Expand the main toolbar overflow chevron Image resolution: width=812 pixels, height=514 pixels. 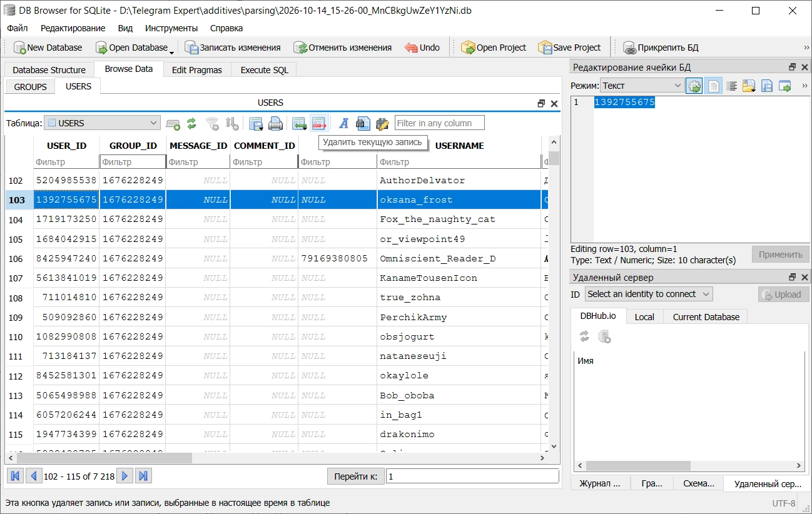coord(806,48)
